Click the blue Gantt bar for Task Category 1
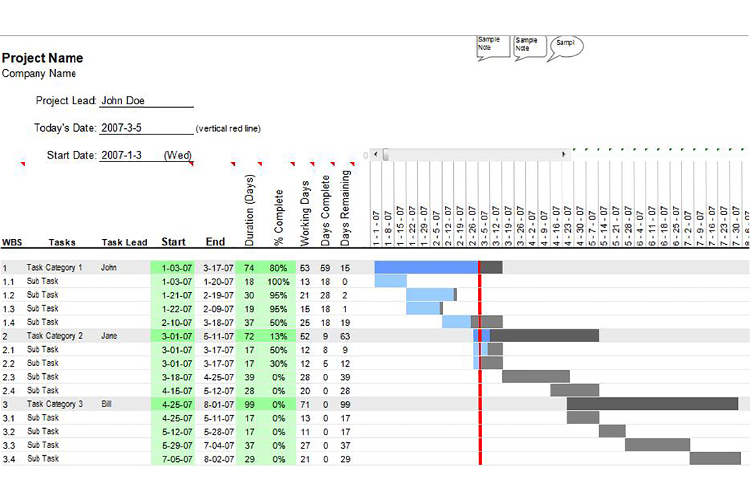 tap(425, 268)
